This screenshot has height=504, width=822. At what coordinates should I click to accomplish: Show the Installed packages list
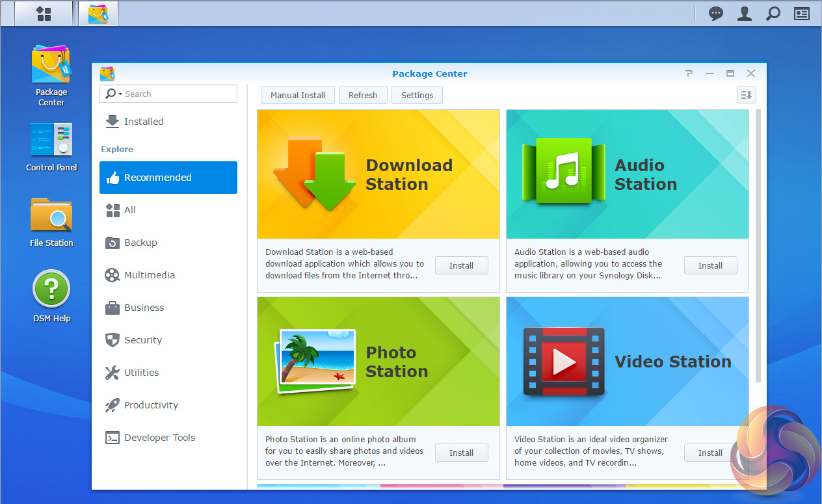pyautogui.click(x=144, y=122)
